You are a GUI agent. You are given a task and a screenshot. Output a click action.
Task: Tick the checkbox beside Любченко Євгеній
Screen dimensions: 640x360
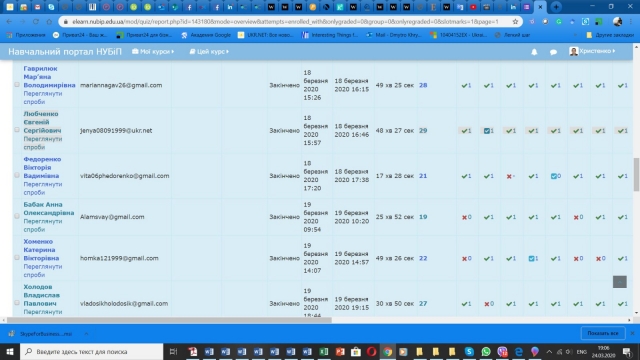(17, 130)
